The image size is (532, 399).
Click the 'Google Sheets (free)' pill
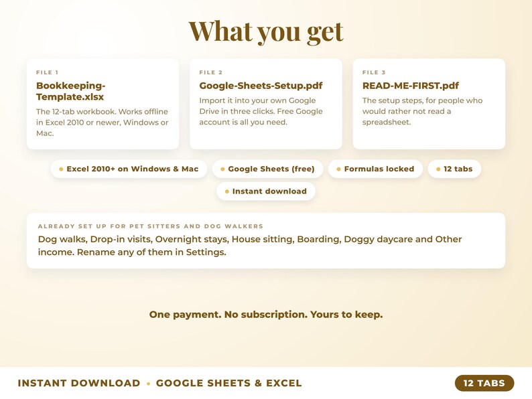268,169
